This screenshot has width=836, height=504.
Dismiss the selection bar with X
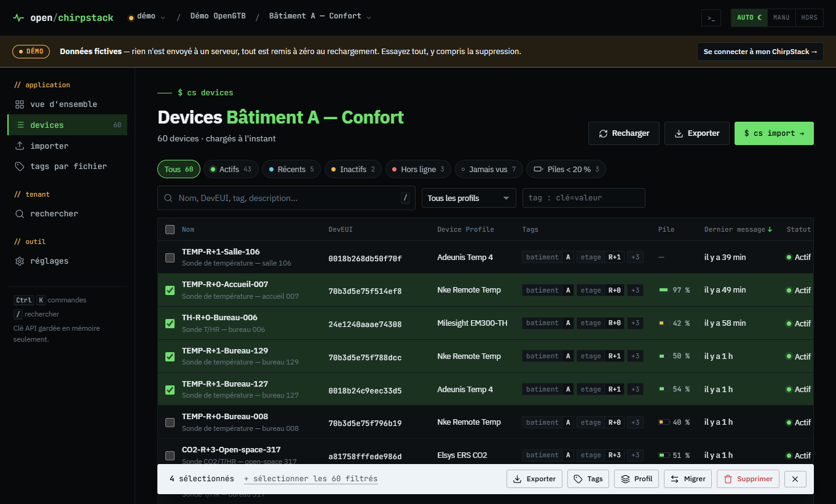coord(795,479)
